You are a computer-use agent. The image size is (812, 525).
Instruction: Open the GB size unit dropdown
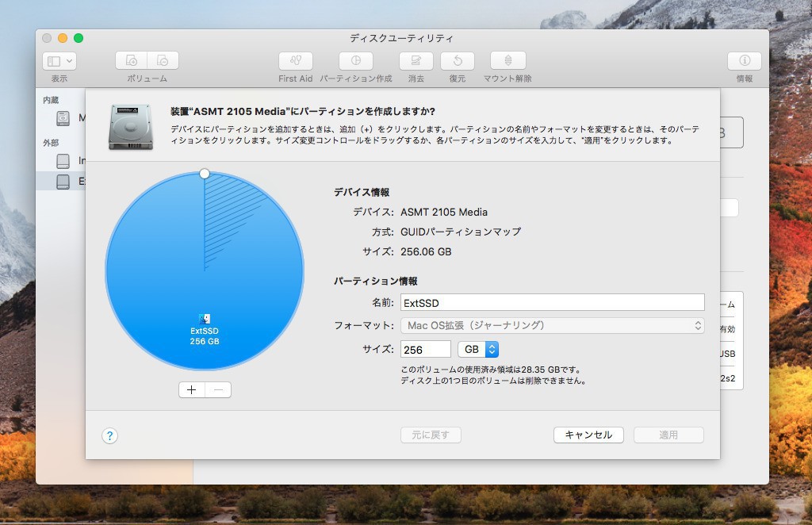pyautogui.click(x=478, y=350)
